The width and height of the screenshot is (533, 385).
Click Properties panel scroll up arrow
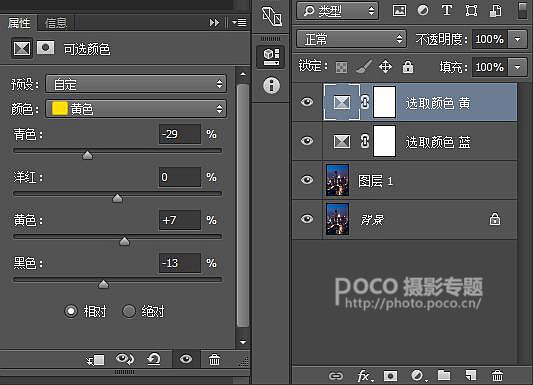[243, 74]
